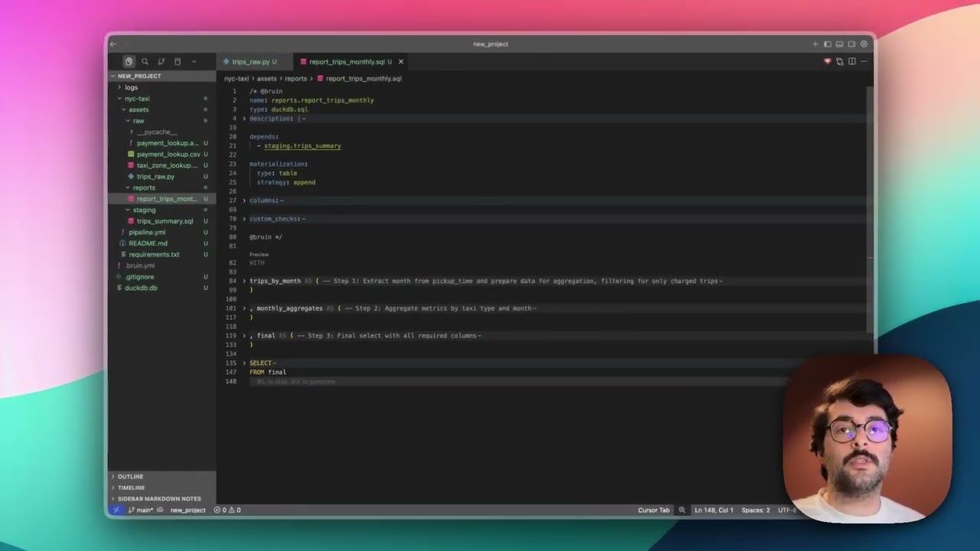Unfold the trips_by_month CTE on line 84
This screenshot has width=980, height=551.
click(x=244, y=281)
